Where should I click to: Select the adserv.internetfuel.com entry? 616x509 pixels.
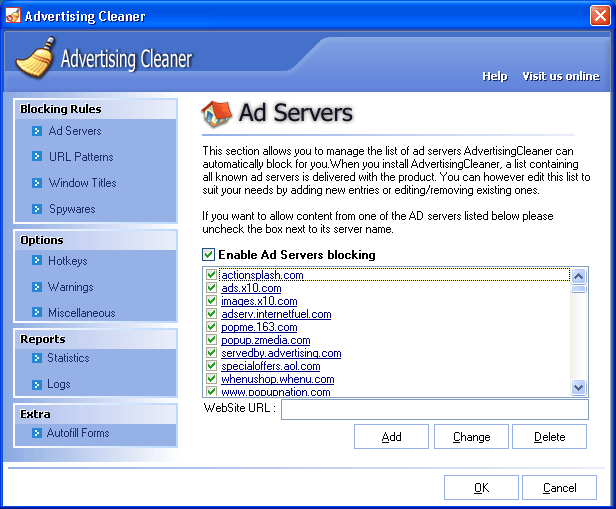pyautogui.click(x=276, y=314)
